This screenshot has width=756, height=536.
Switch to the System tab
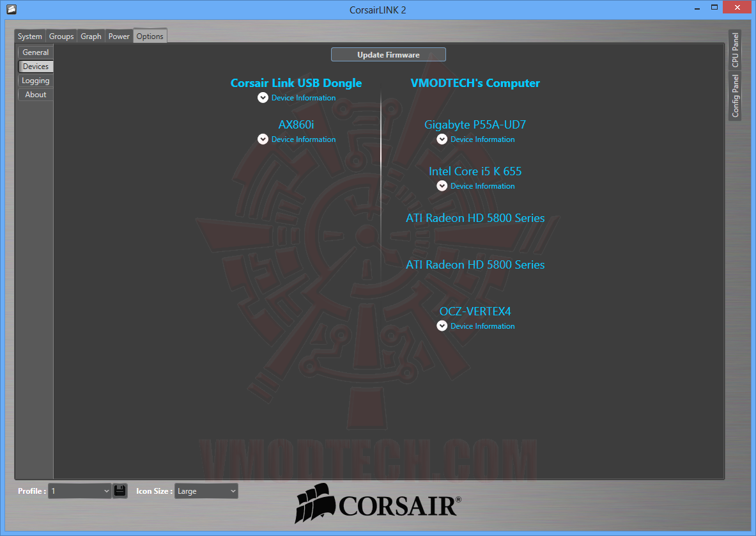point(30,36)
